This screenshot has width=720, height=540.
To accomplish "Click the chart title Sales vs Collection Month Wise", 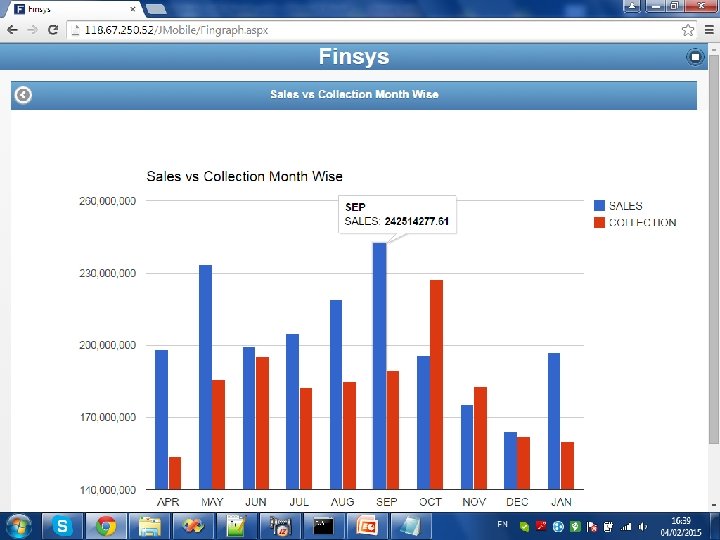I will click(244, 176).
